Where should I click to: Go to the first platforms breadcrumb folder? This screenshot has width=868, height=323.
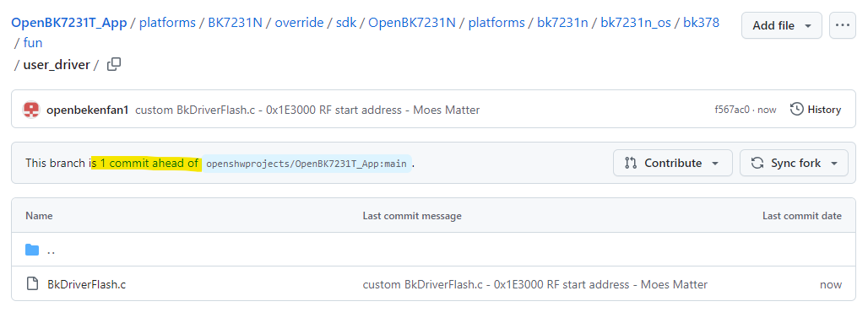tap(167, 23)
